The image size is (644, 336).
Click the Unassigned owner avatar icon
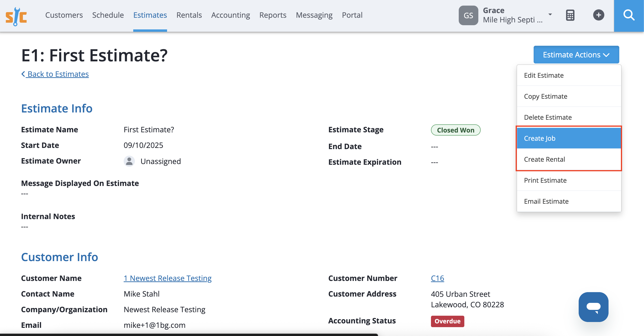tap(129, 161)
